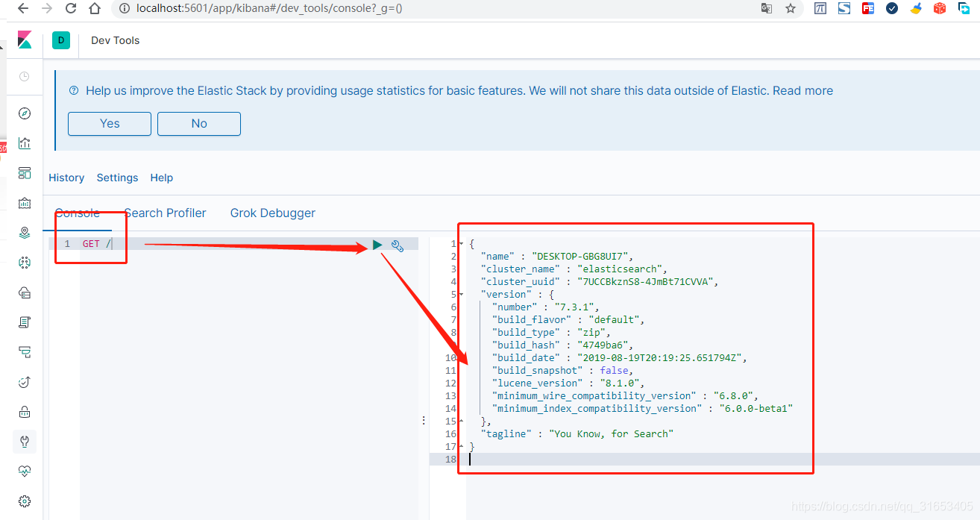Image resolution: width=980 pixels, height=520 pixels.
Task: Run the GET request with play button
Action: [377, 245]
